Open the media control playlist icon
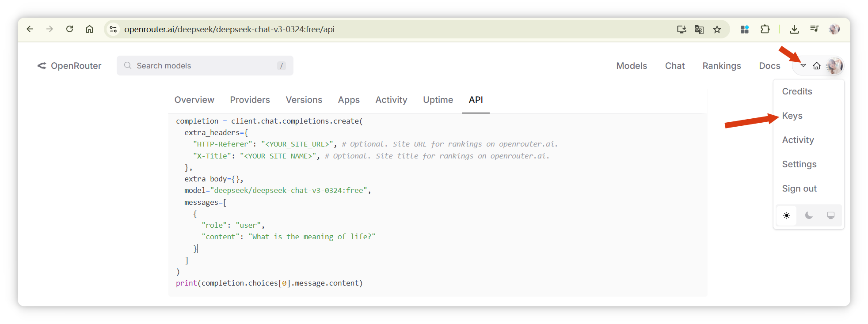The height and width of the screenshot is (324, 868). pyautogui.click(x=814, y=29)
